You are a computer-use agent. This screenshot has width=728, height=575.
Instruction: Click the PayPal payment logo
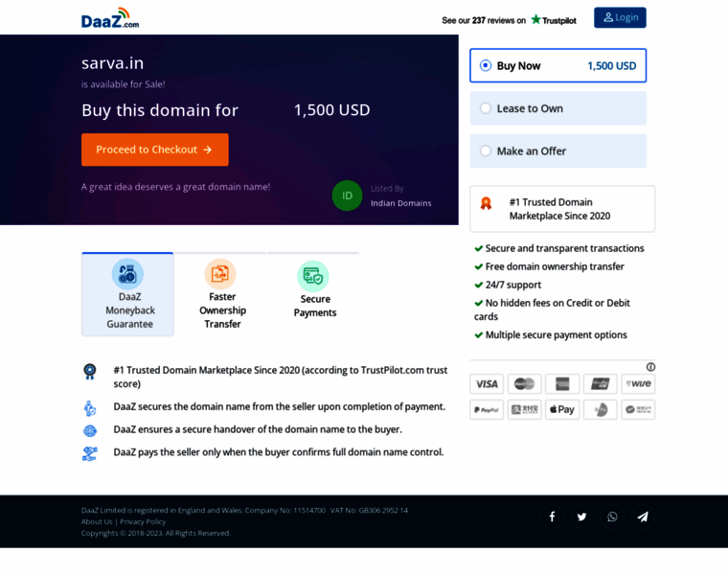pyautogui.click(x=487, y=409)
